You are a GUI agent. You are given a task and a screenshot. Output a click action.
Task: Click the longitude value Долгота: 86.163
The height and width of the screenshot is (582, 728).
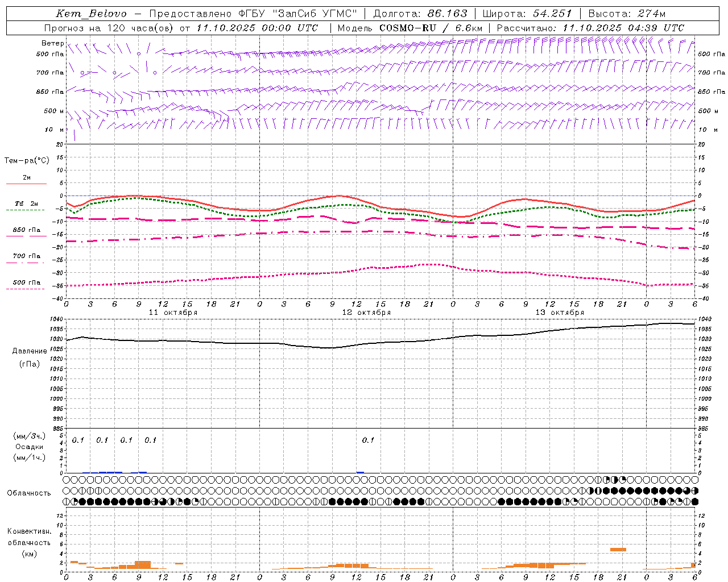click(x=420, y=14)
